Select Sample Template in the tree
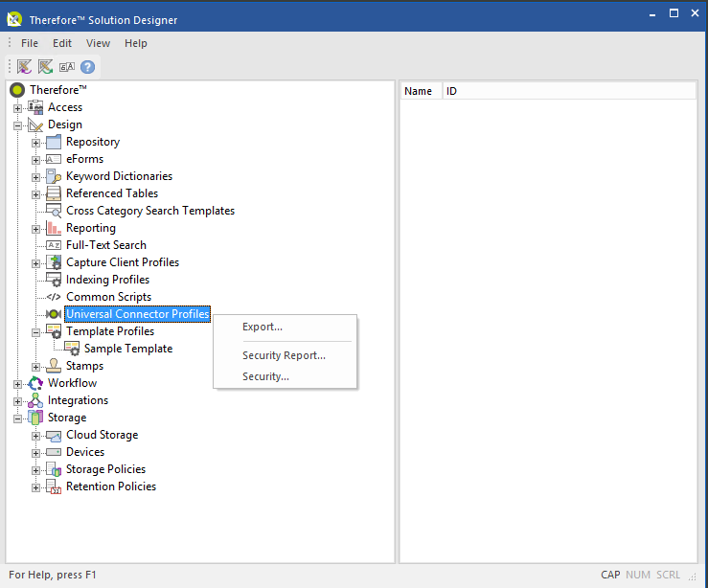Screen dimensions: 708x588 (127, 349)
